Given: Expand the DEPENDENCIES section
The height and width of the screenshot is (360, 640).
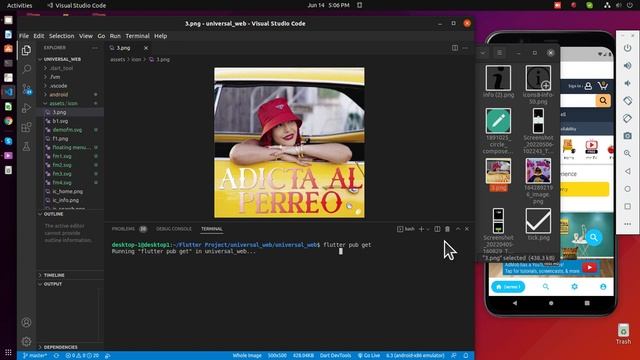Looking at the screenshot, I should click(60, 347).
